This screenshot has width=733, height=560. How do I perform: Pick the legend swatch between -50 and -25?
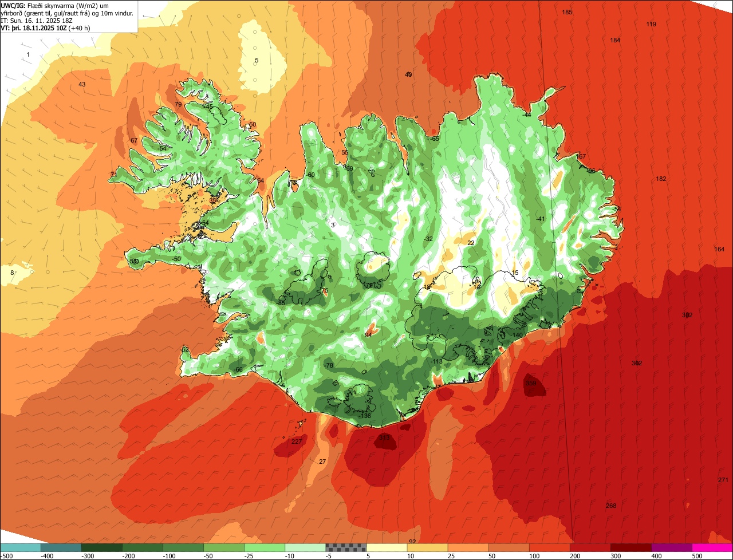pyautogui.click(x=224, y=547)
